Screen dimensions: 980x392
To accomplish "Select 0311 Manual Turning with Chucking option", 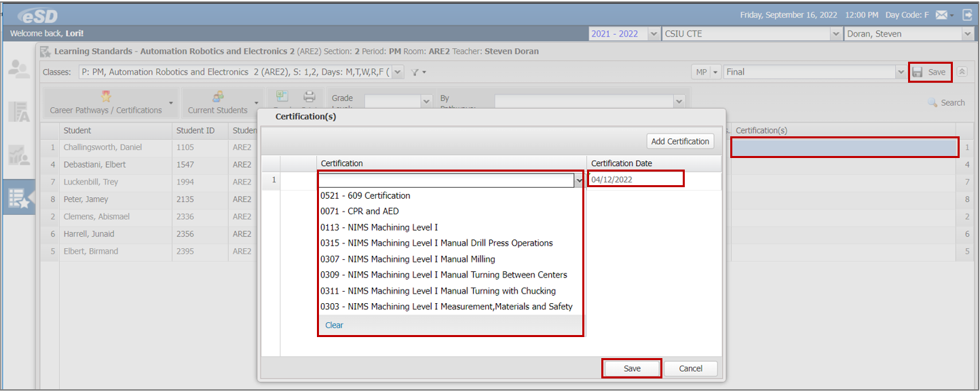I will tap(451, 291).
